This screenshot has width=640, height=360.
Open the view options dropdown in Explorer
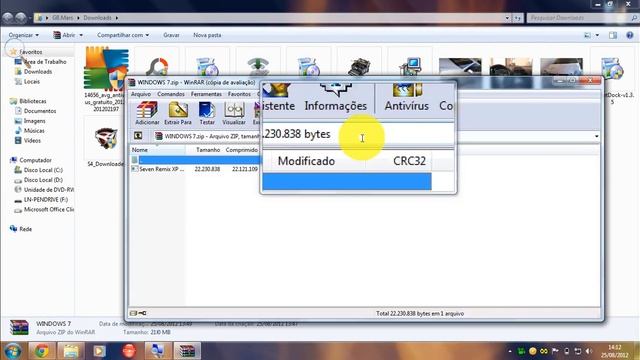(x=597, y=36)
